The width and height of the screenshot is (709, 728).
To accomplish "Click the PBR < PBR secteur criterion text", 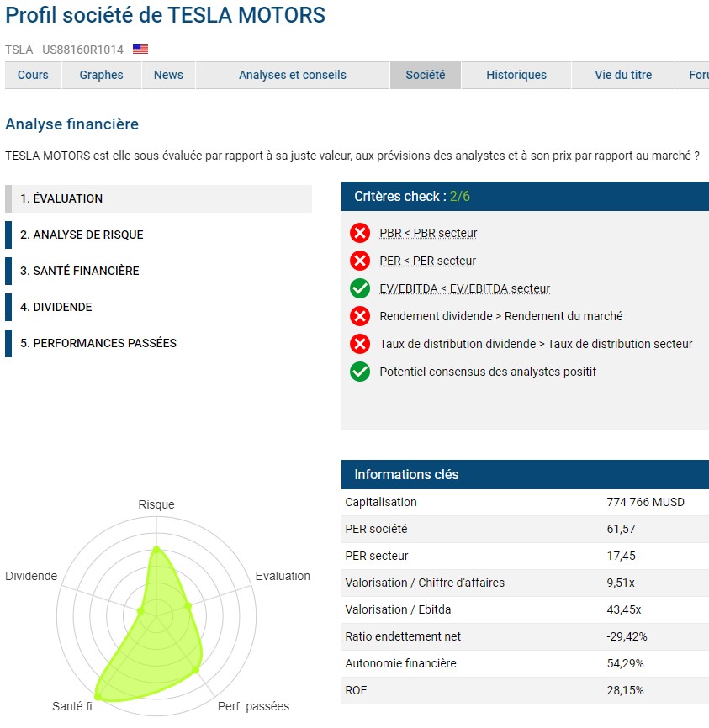I will click(x=428, y=233).
